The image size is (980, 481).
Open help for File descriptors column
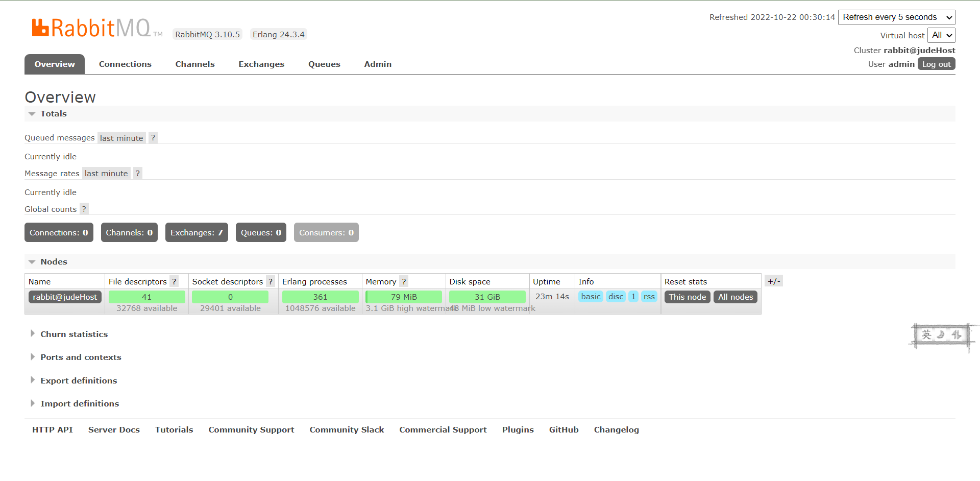point(174,281)
